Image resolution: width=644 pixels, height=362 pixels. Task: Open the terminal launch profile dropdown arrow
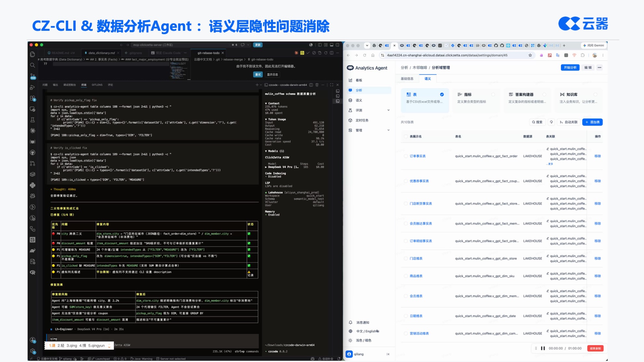[x=261, y=85]
